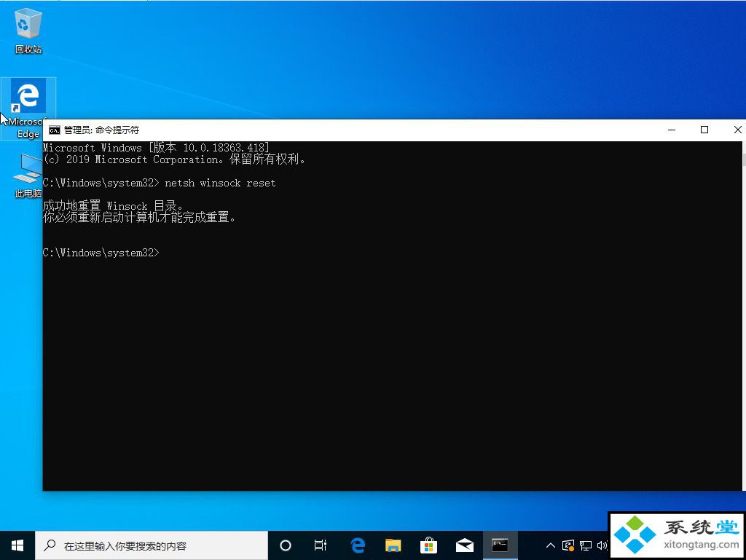Click the '管理员: 命令提示符' window title
Viewport: 746px width, 560px height.
tap(101, 130)
